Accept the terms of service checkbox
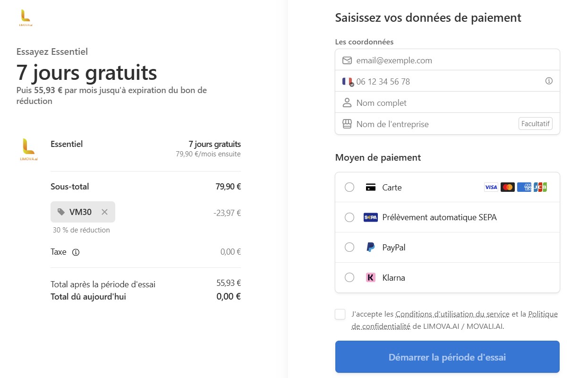Image resolution: width=588 pixels, height=378 pixels. point(340,314)
